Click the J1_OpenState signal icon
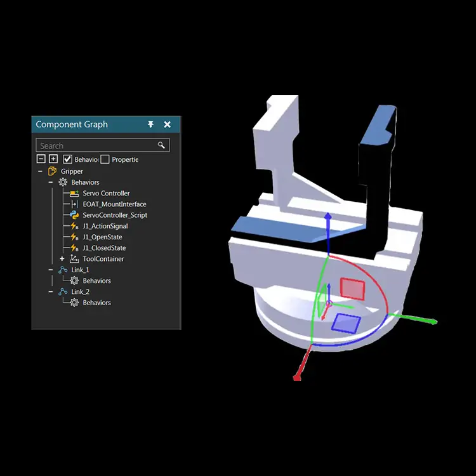 (74, 237)
